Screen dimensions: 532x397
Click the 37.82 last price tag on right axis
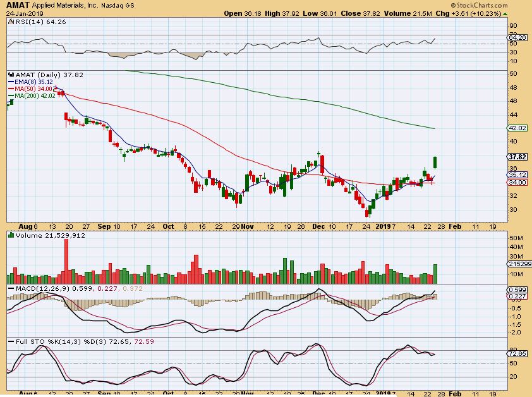(517, 157)
